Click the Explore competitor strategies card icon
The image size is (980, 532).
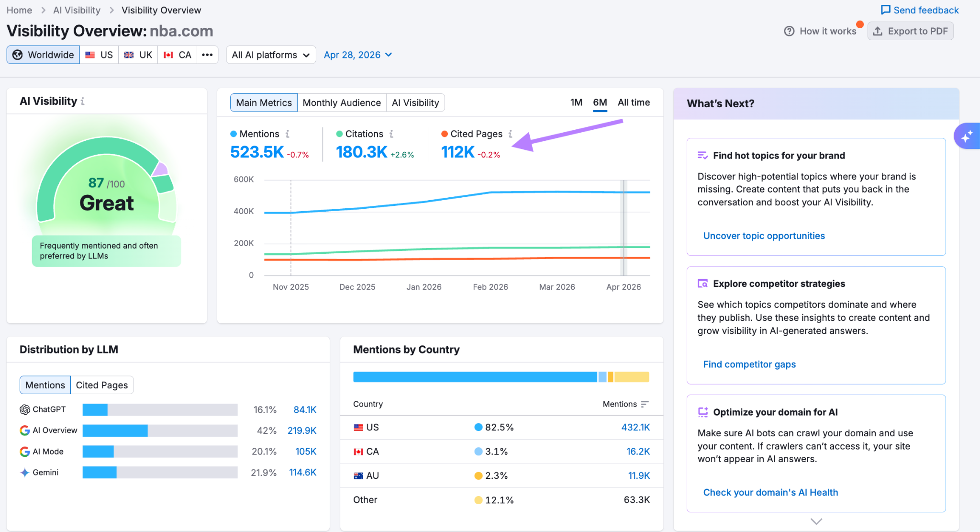coord(702,283)
